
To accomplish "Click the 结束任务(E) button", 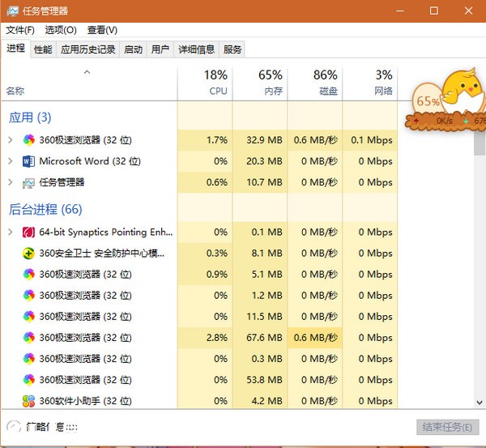I will (448, 427).
